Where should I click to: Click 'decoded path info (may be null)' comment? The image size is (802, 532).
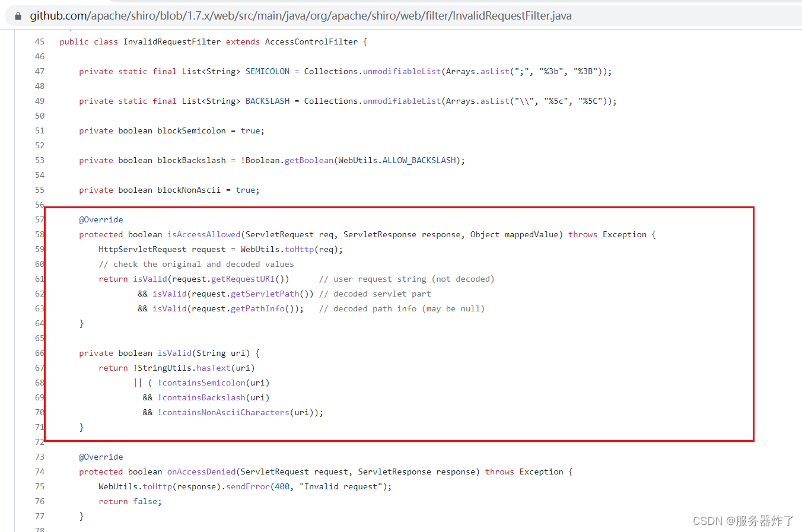402,308
